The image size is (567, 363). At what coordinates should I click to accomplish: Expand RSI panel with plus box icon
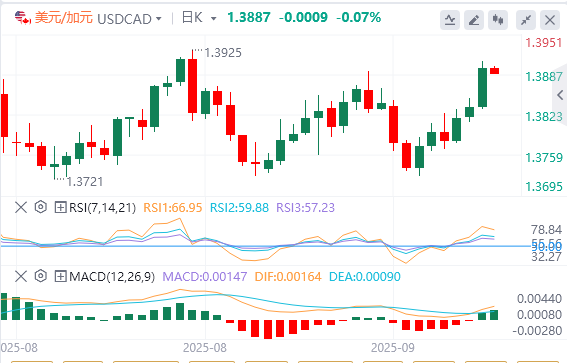(x=60, y=208)
